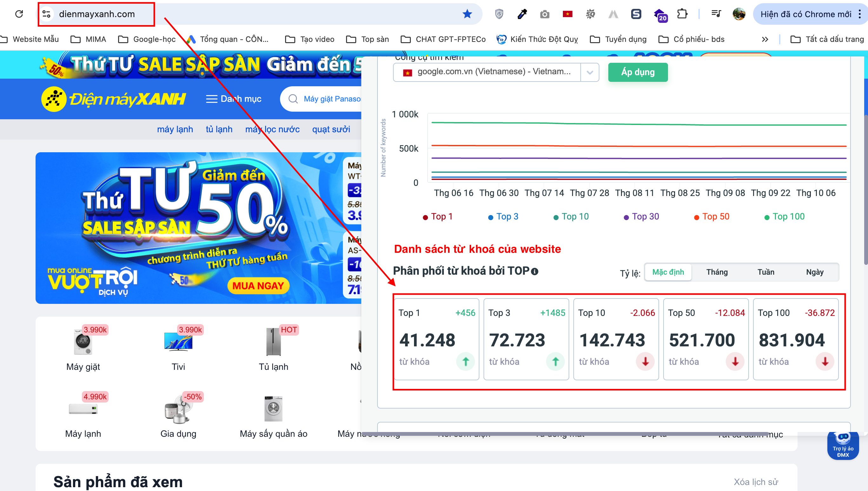
Task: Expand the hidden bookmarks overflow chevron
Action: (765, 39)
